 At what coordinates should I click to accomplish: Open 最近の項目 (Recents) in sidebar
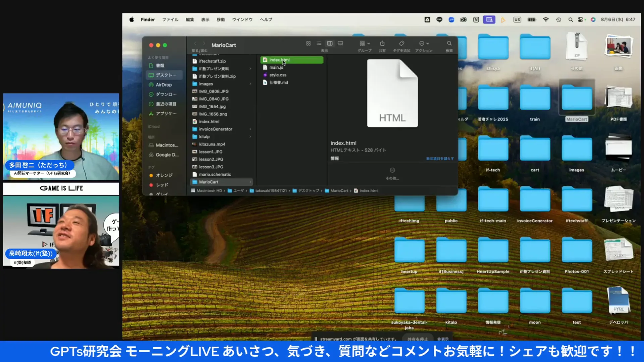164,104
